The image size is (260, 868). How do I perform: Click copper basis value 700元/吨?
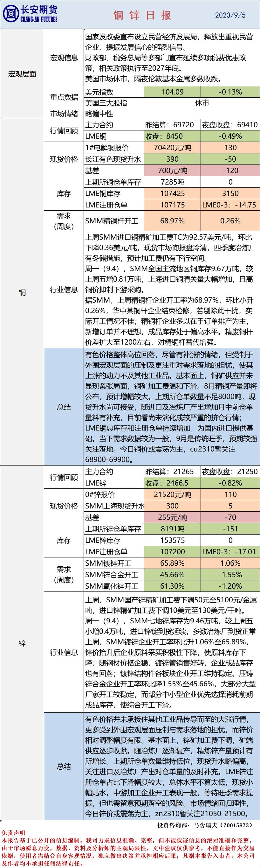pyautogui.click(x=173, y=171)
